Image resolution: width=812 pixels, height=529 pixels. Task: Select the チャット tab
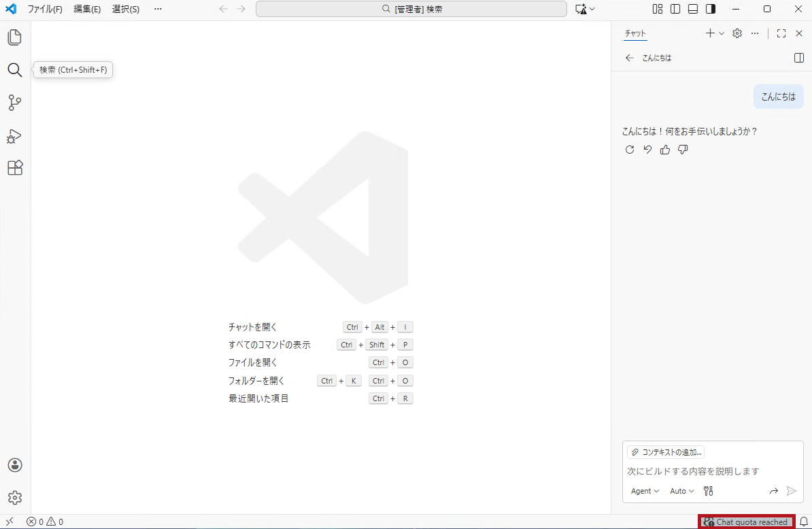click(x=635, y=33)
